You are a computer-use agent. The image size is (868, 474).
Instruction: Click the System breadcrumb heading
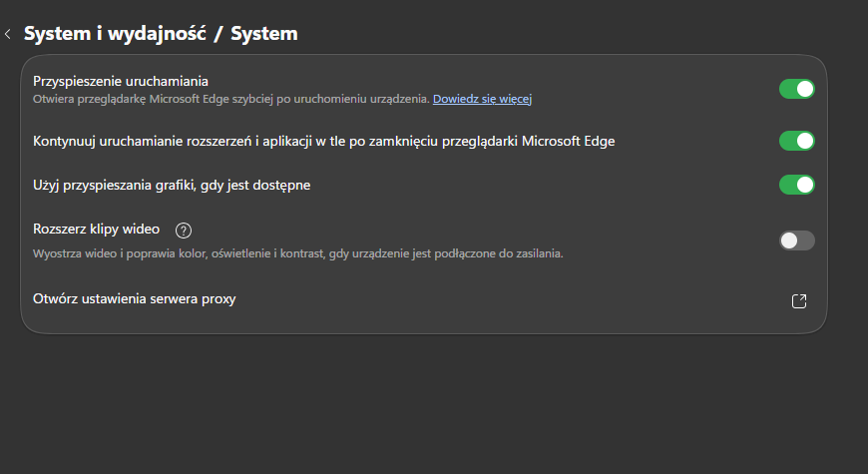[264, 34]
